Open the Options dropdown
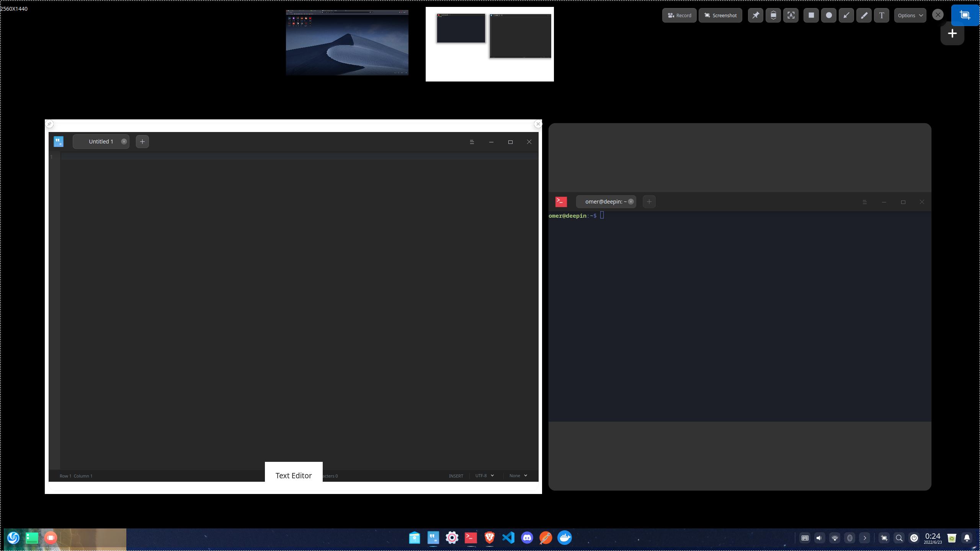Viewport: 980px width, 551px height. tap(910, 15)
